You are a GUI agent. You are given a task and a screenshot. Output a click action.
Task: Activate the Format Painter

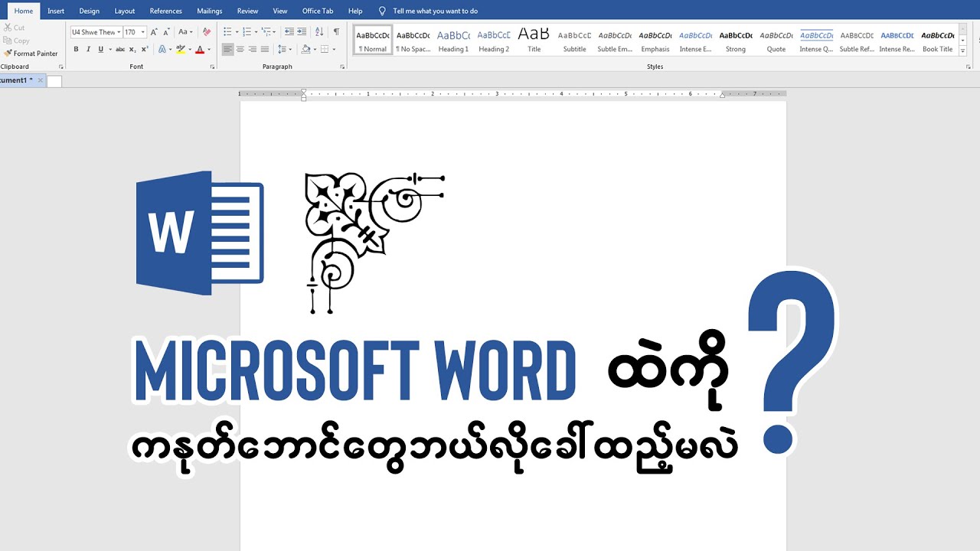[31, 54]
